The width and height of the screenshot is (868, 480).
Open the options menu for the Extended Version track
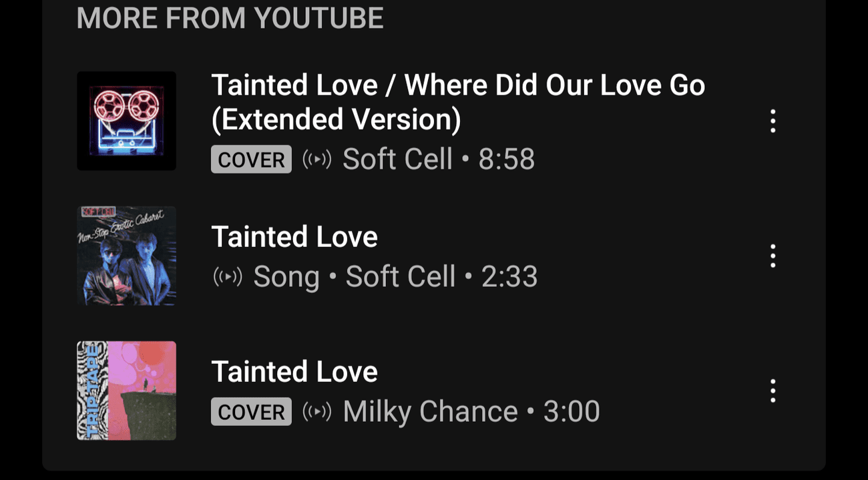(773, 122)
